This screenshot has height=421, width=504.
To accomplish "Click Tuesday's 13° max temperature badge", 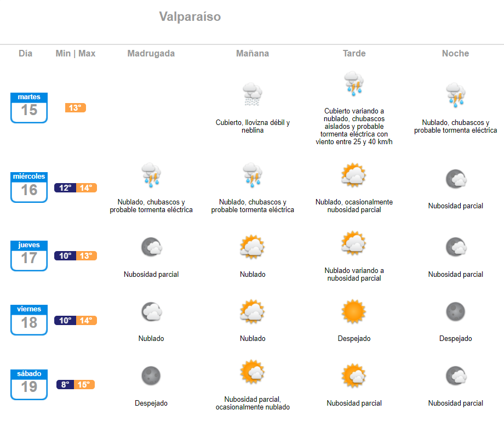I will coord(76,108).
